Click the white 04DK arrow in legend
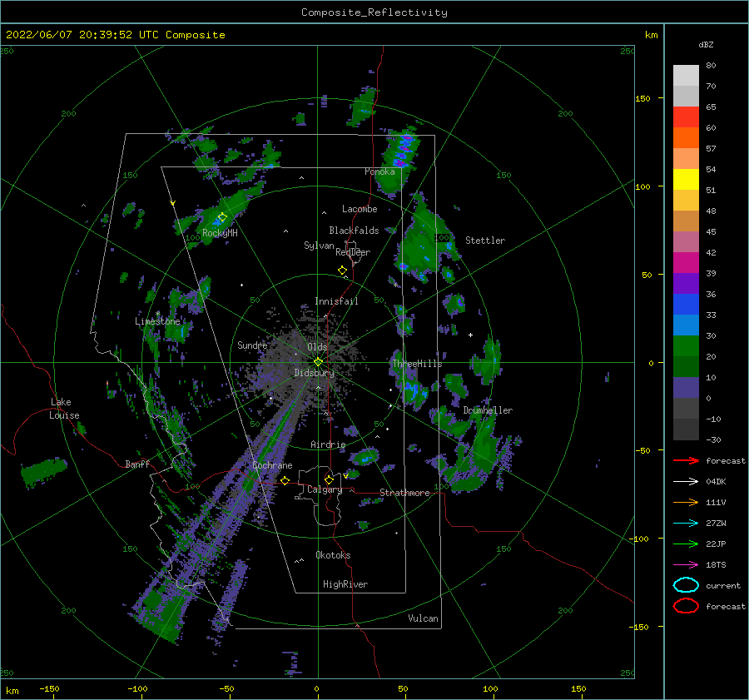The image size is (749, 700). (686, 481)
